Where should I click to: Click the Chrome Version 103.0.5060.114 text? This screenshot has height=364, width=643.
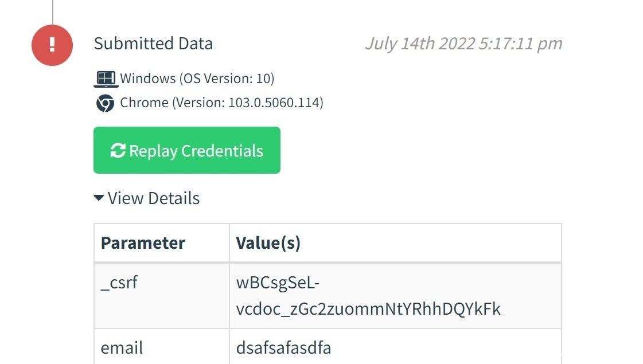click(x=221, y=103)
